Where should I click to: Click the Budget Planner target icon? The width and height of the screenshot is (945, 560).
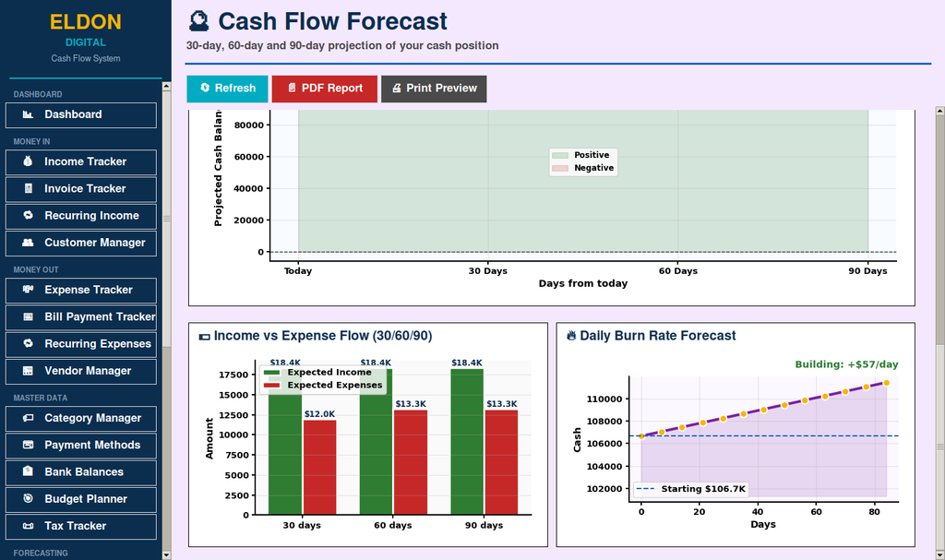point(28,498)
